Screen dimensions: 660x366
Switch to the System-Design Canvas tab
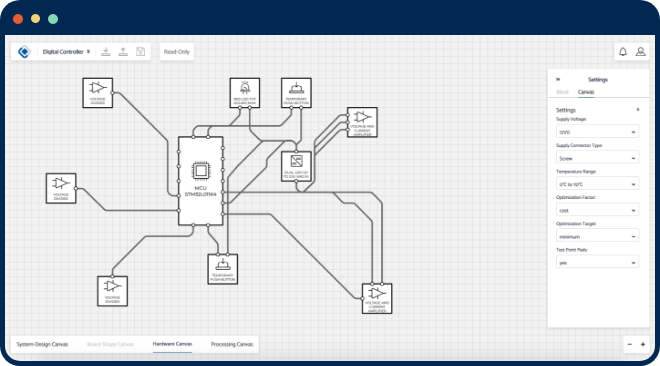pos(42,344)
